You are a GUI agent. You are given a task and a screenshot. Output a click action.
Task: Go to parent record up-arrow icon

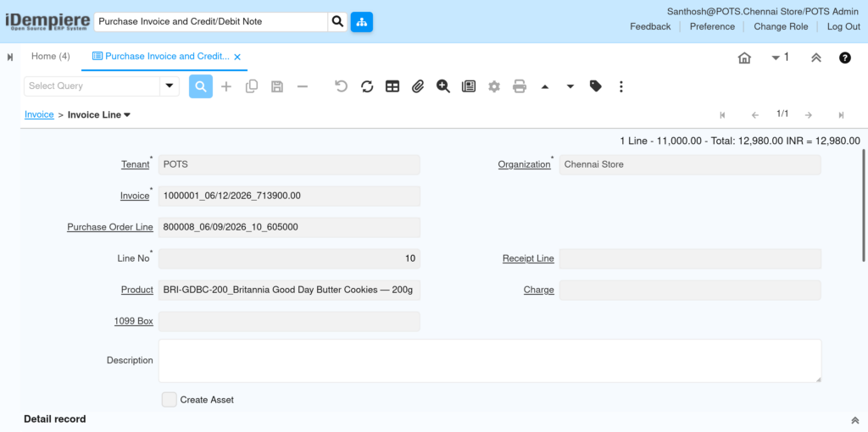point(545,87)
